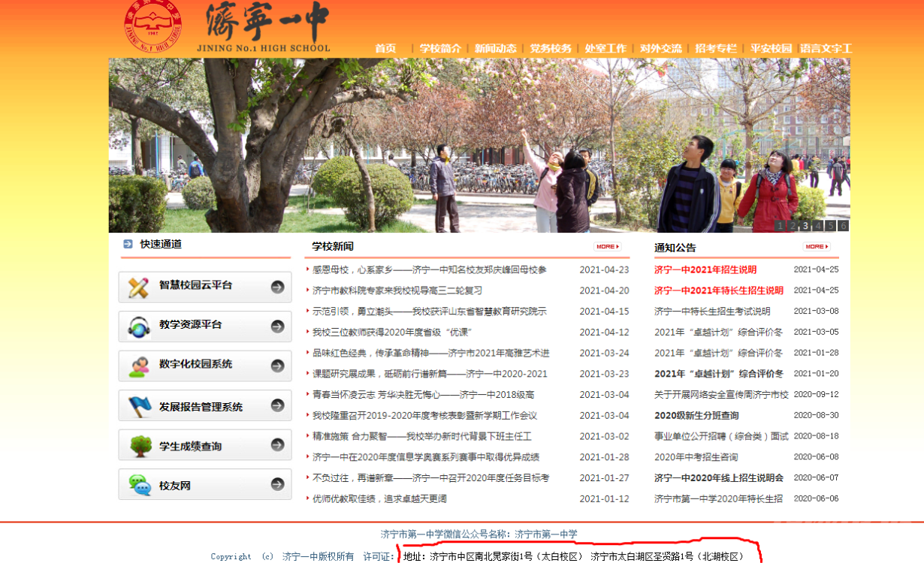The image size is (924, 563).
Task: Select the 数字化校园系统 user icon
Action: coord(139,366)
